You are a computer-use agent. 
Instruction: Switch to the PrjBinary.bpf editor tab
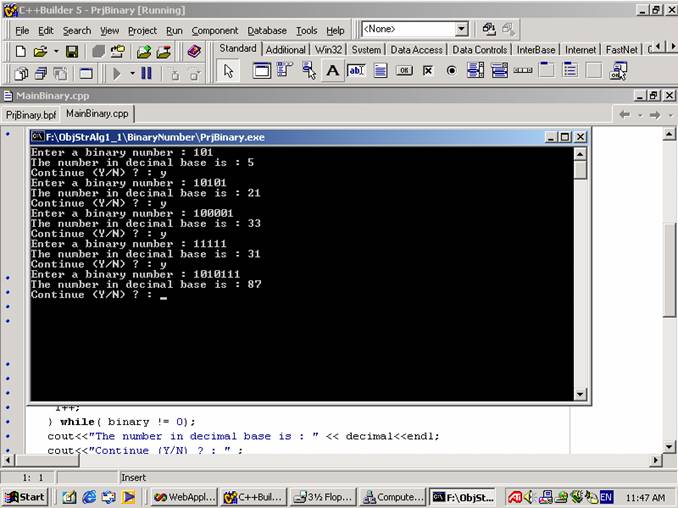tap(31, 114)
